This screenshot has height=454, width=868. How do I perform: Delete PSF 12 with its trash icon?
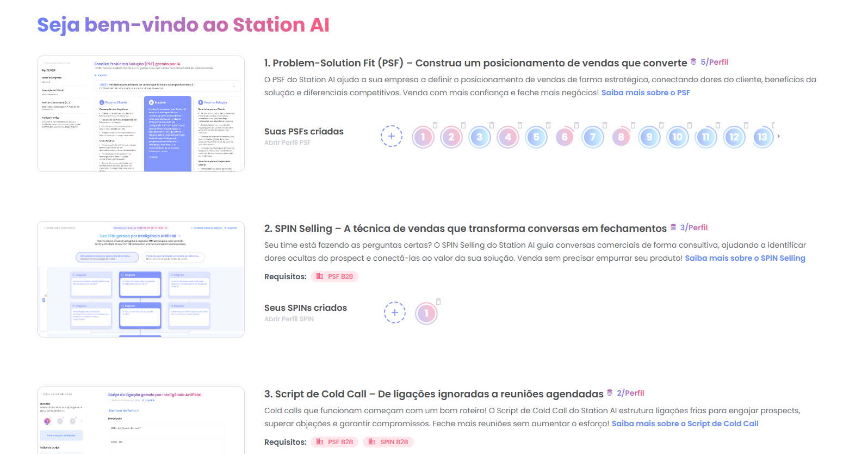click(746, 125)
